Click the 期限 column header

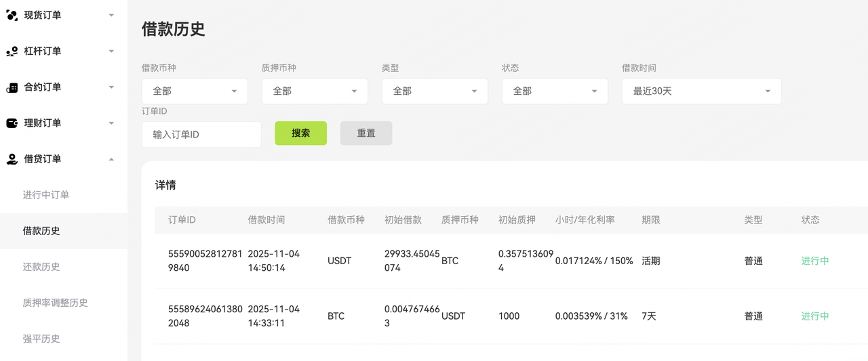651,220
